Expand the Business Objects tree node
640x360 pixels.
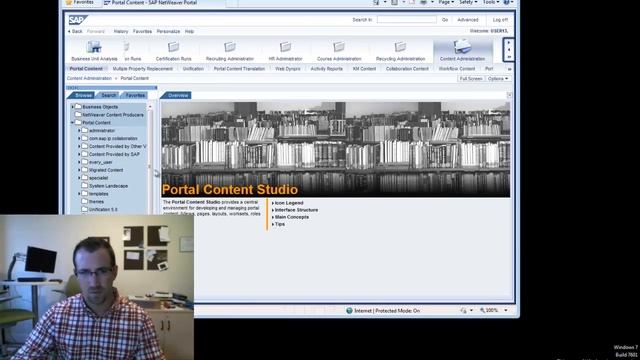click(73, 107)
